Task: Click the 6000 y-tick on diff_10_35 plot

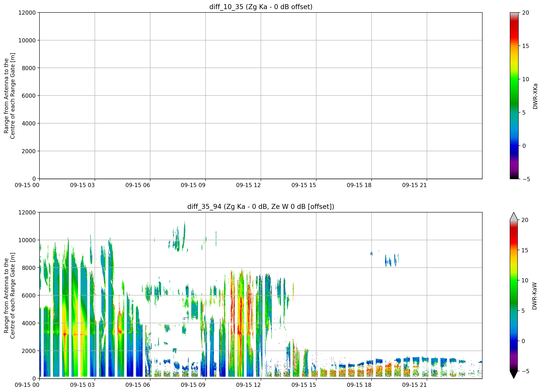Action: (x=29, y=96)
